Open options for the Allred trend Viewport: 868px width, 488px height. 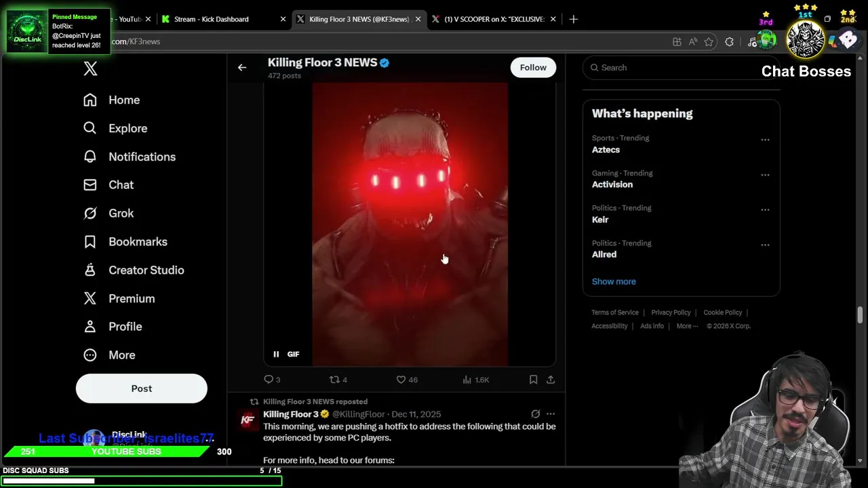(765, 245)
